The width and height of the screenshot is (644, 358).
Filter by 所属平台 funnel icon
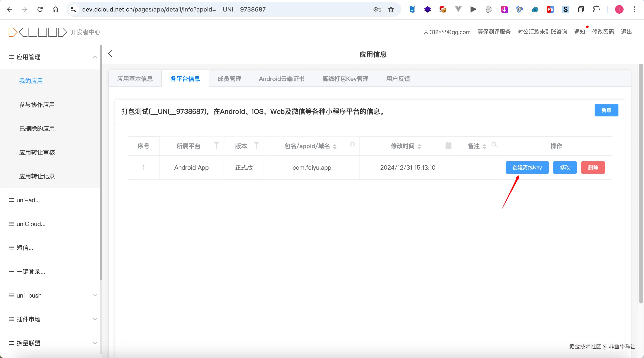(217, 145)
